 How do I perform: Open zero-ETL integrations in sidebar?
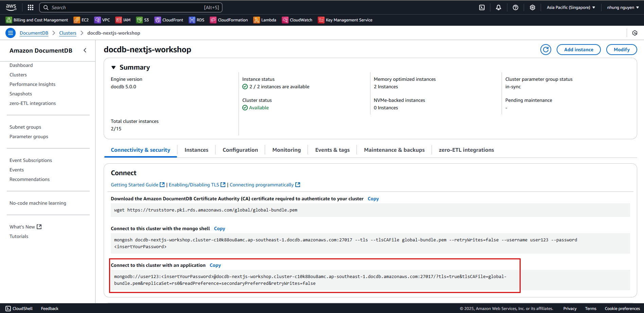[x=33, y=103]
